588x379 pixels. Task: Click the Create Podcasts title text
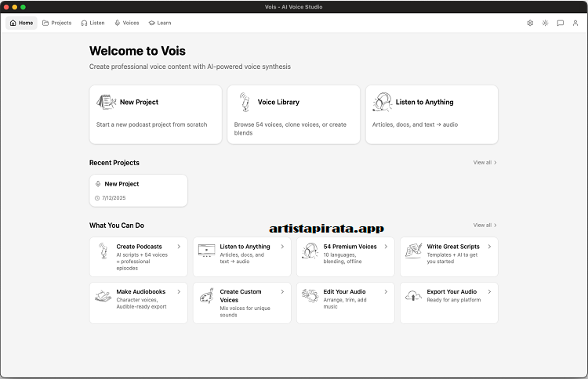139,247
